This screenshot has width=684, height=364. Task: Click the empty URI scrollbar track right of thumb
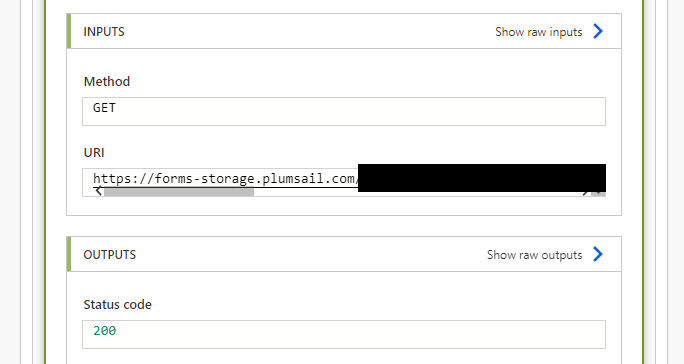pyautogui.click(x=417, y=193)
